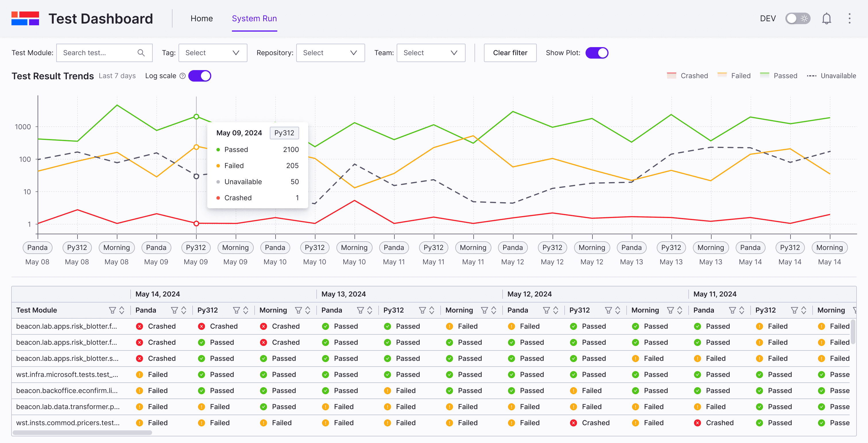
Task: Click the Log scale help icon
Action: tap(182, 76)
